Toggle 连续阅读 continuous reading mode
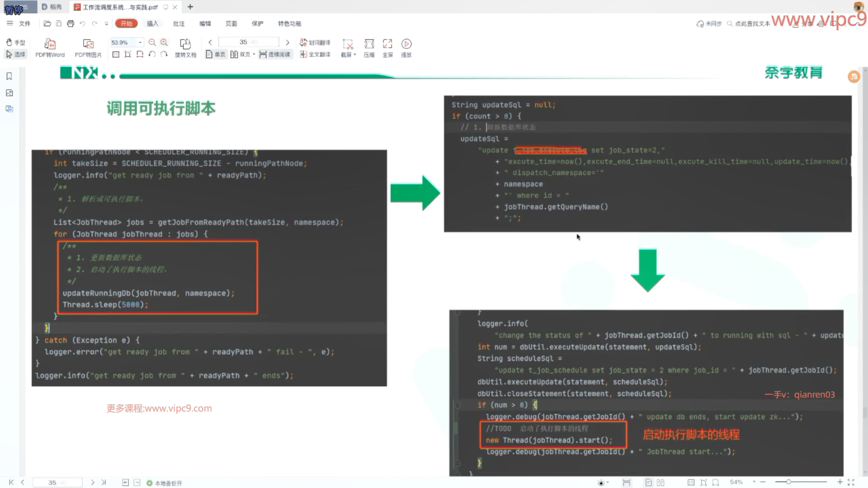868x488 pixels. pos(275,55)
